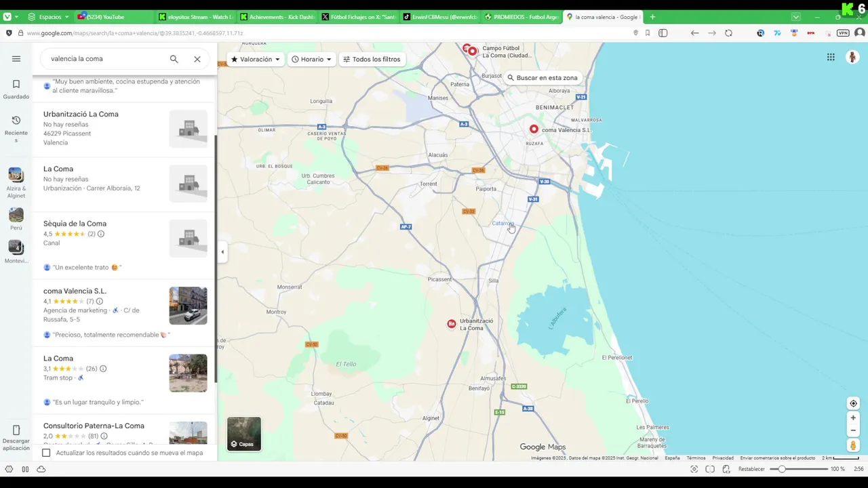Reload the page
Viewport: 868px width, 488px height.
click(729, 33)
